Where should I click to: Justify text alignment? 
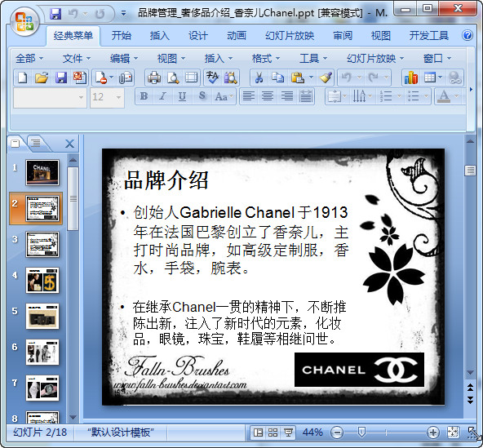click(306, 96)
